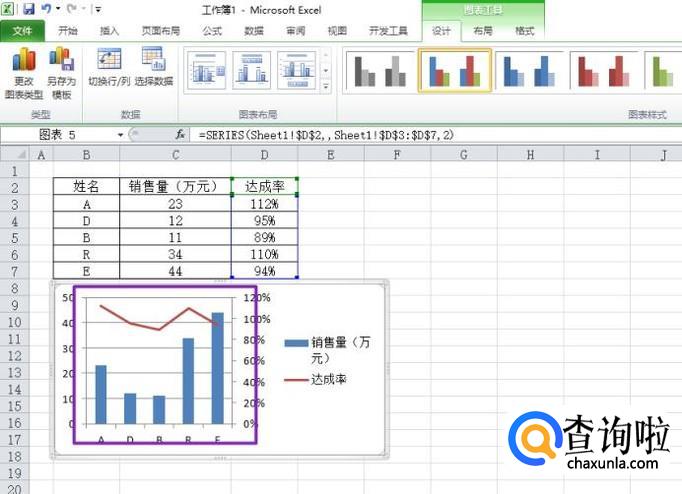
Task: Click inside the formula bar SERIES text
Action: 320,134
